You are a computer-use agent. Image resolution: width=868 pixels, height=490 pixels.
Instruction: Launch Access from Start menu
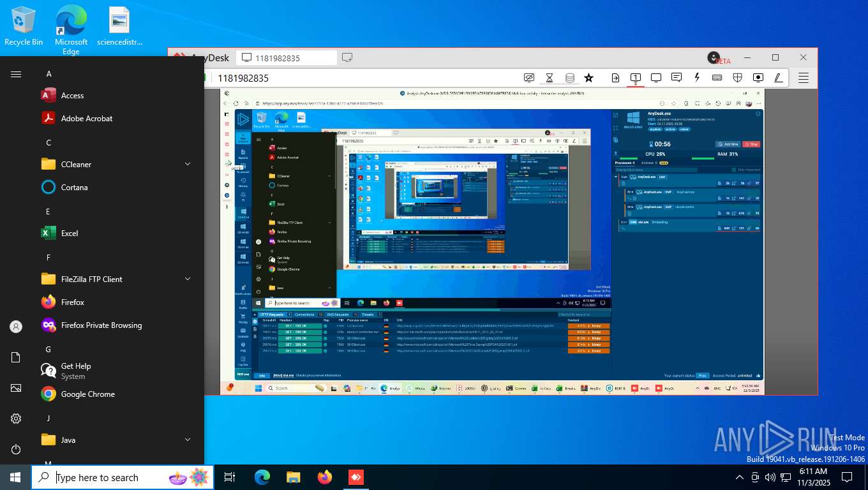coord(117,96)
